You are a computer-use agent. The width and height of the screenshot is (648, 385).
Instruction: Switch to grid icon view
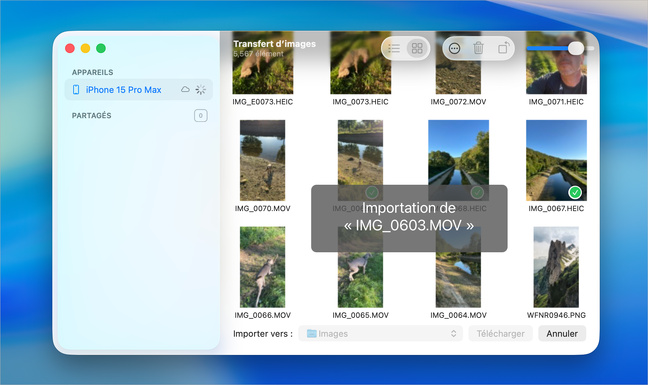click(x=417, y=48)
